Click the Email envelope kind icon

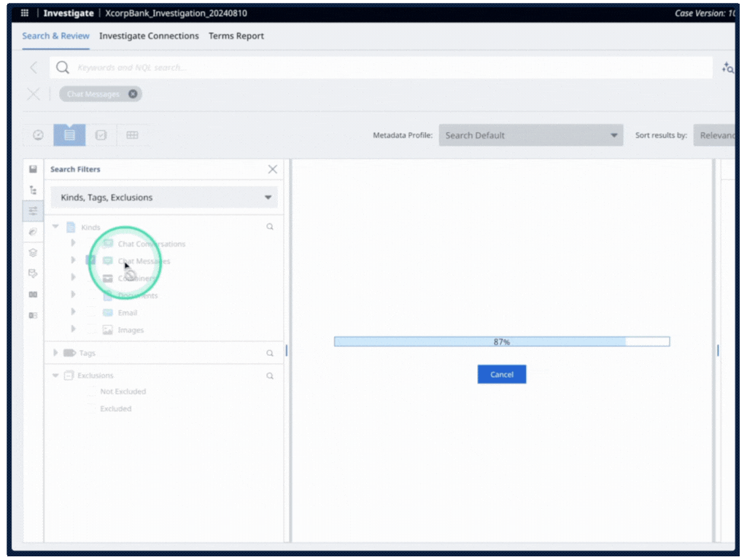[x=108, y=312]
